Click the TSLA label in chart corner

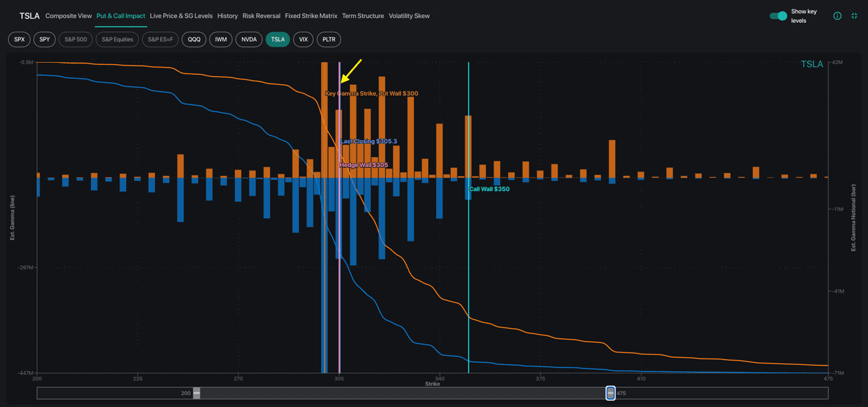point(812,64)
